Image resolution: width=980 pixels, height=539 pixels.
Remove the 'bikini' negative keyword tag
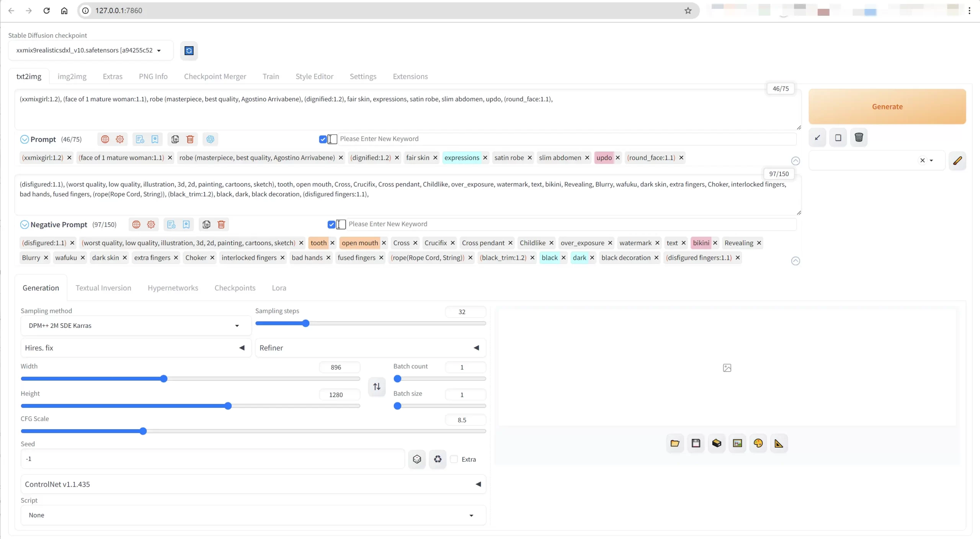715,243
